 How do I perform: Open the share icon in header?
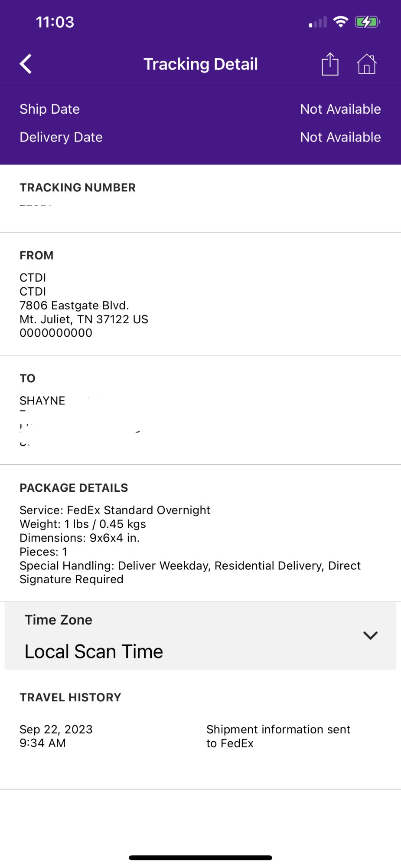click(330, 64)
